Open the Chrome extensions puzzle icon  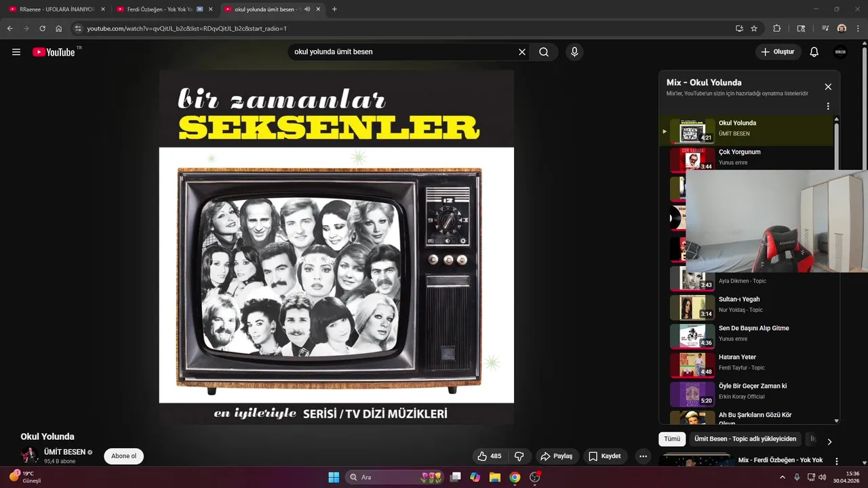[x=777, y=28]
